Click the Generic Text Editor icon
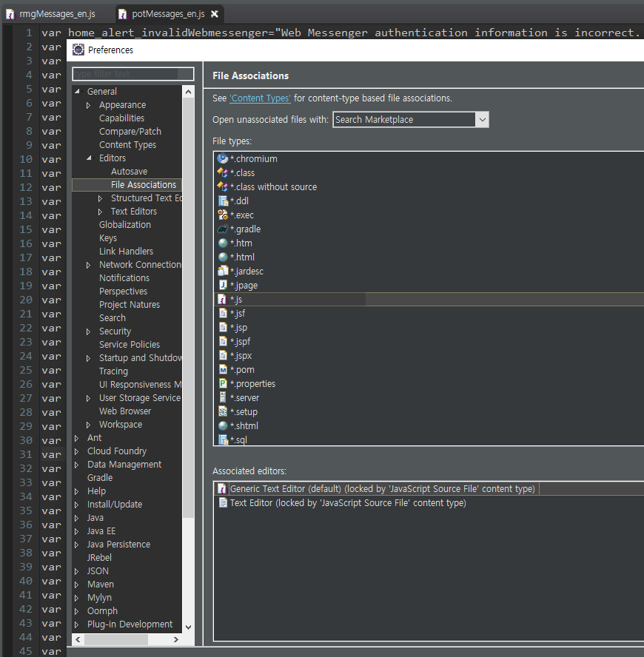Image resolution: width=644 pixels, height=657 pixels. (222, 488)
